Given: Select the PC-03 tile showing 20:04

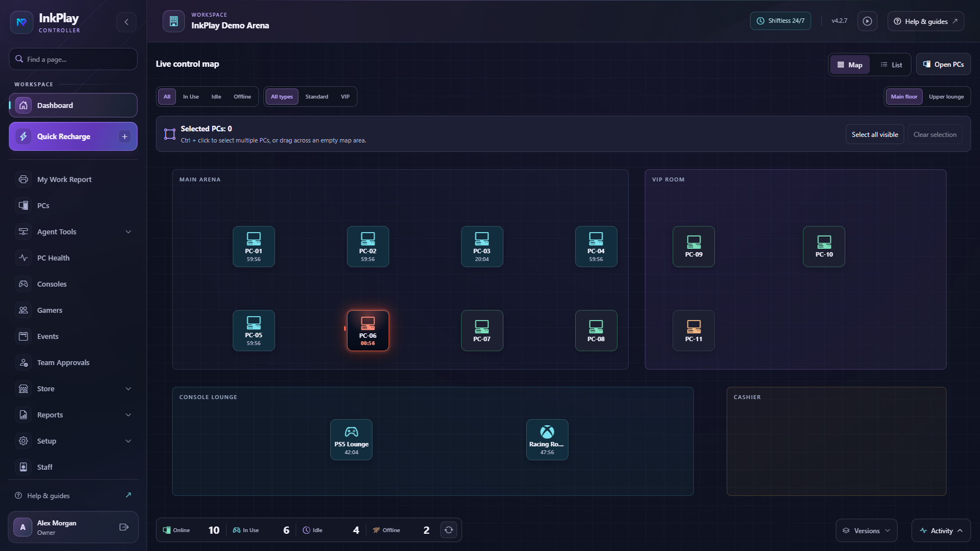Looking at the screenshot, I should point(482,247).
